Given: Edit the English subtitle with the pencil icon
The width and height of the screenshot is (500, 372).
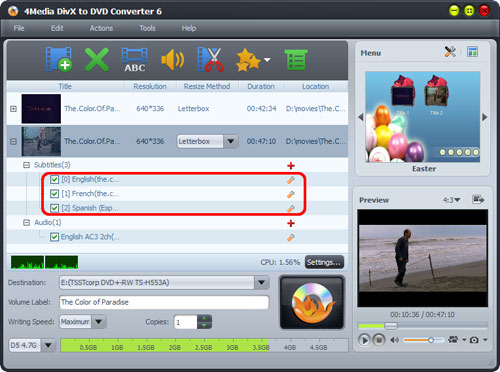Looking at the screenshot, I should [x=291, y=180].
